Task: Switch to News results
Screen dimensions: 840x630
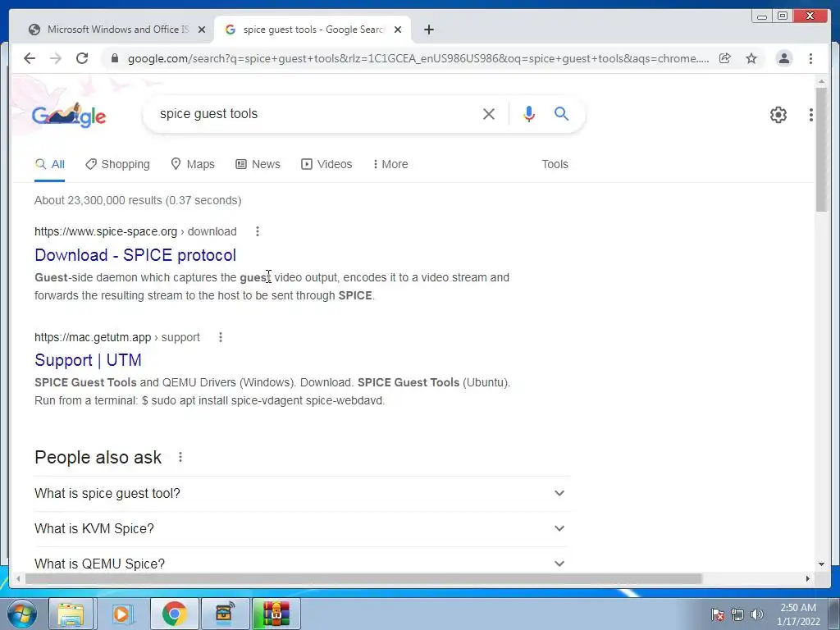Action: tap(258, 164)
